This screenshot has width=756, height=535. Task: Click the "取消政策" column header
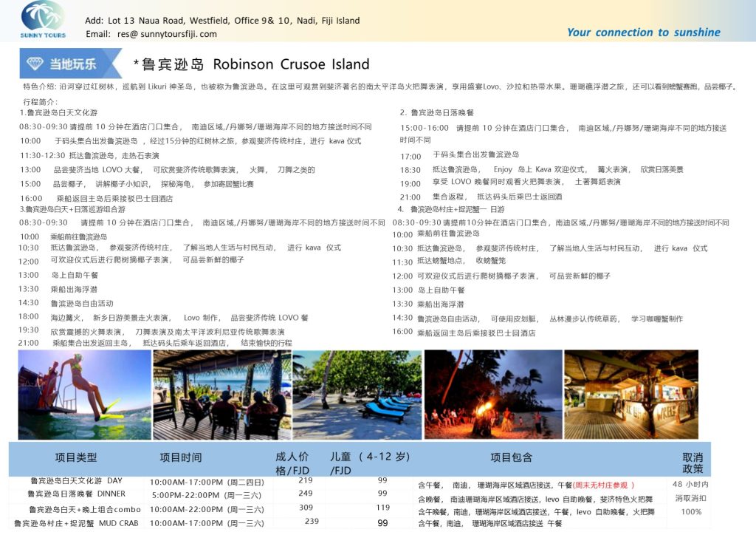click(x=693, y=463)
